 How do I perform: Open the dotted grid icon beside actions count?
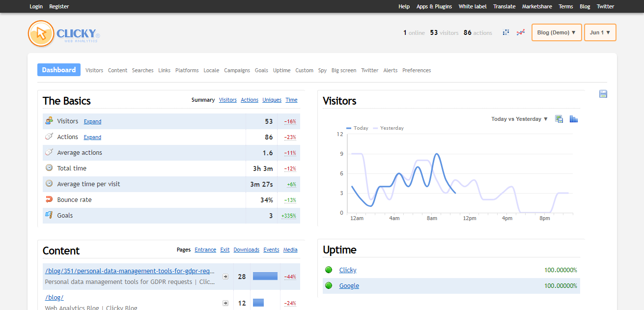(506, 32)
